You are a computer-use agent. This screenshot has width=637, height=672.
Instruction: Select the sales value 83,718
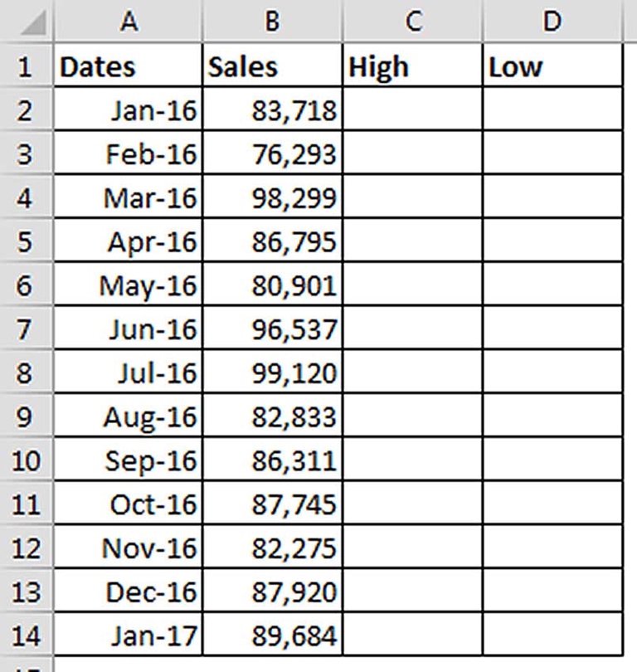(x=274, y=109)
